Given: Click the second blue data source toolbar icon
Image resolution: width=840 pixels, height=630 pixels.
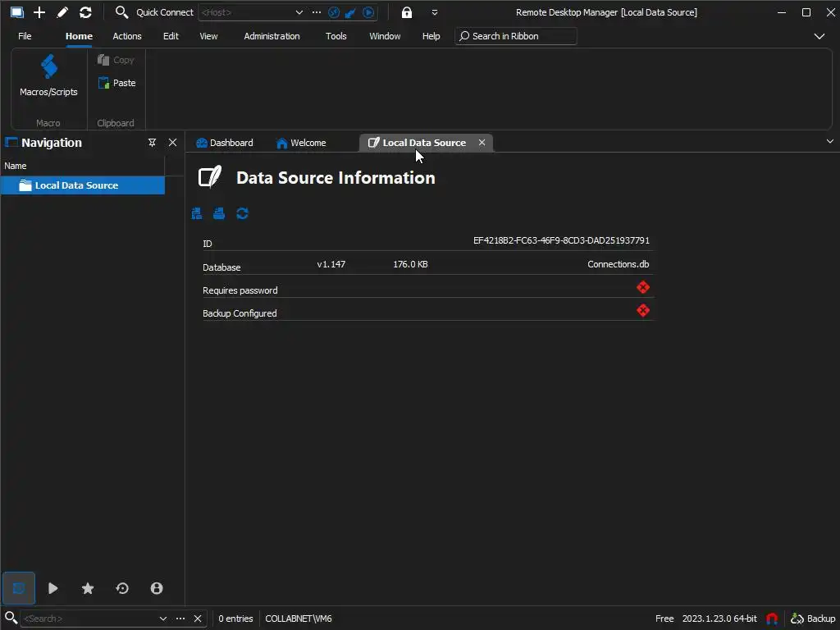Looking at the screenshot, I should [x=219, y=214].
